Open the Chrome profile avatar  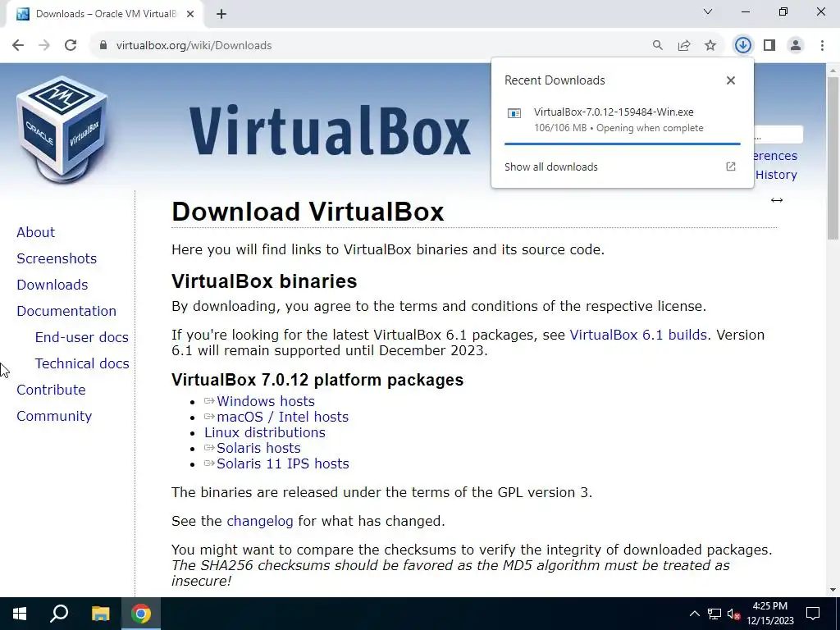[x=796, y=46]
